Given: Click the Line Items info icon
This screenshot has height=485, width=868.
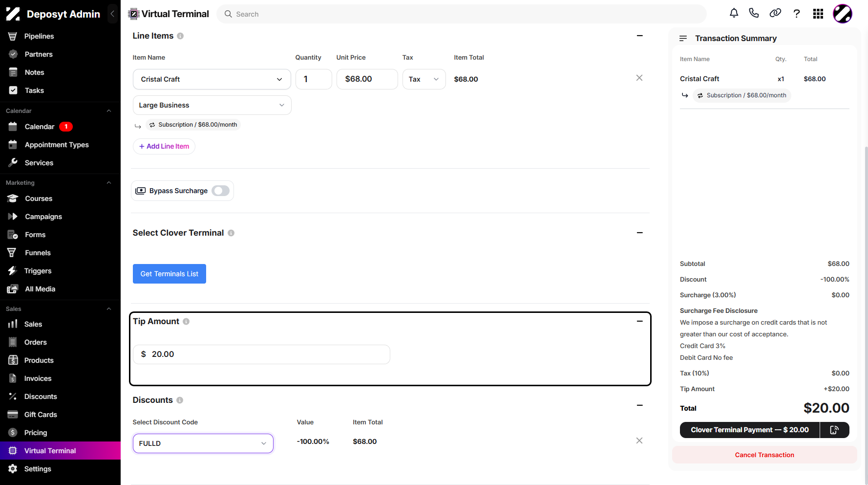Looking at the screenshot, I should point(180,36).
